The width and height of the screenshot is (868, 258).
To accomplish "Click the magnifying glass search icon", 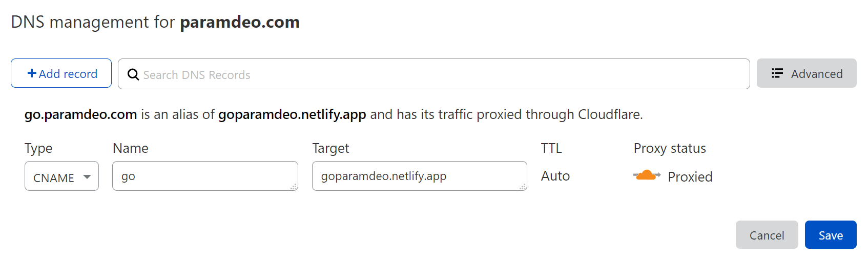I will pos(133,74).
